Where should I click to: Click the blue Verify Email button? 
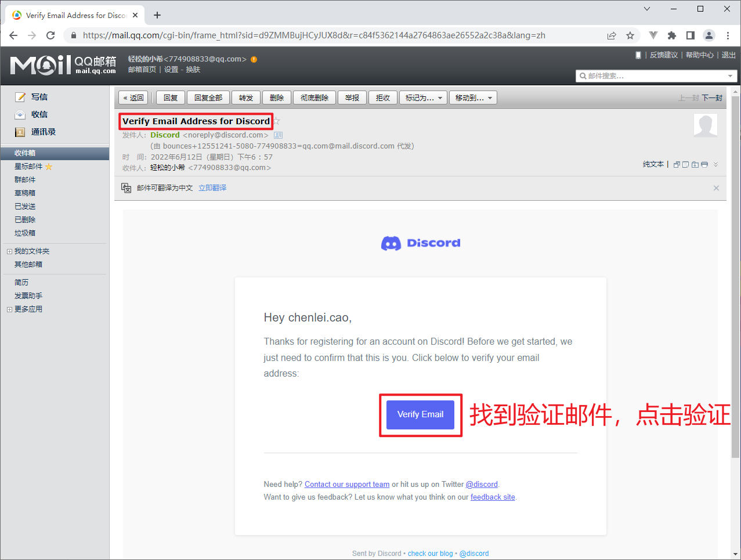(x=420, y=414)
